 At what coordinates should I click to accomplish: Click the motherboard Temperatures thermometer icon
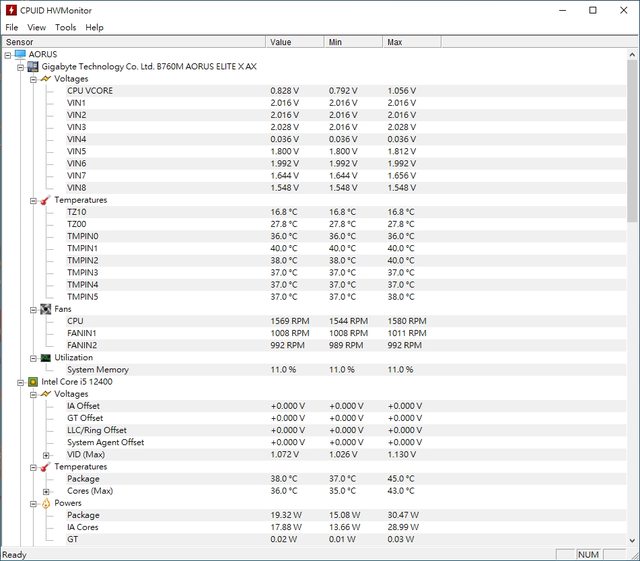coord(45,200)
